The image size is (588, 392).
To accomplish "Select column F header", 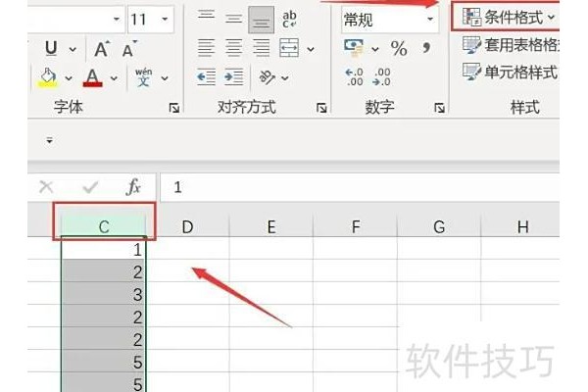I will click(x=356, y=226).
